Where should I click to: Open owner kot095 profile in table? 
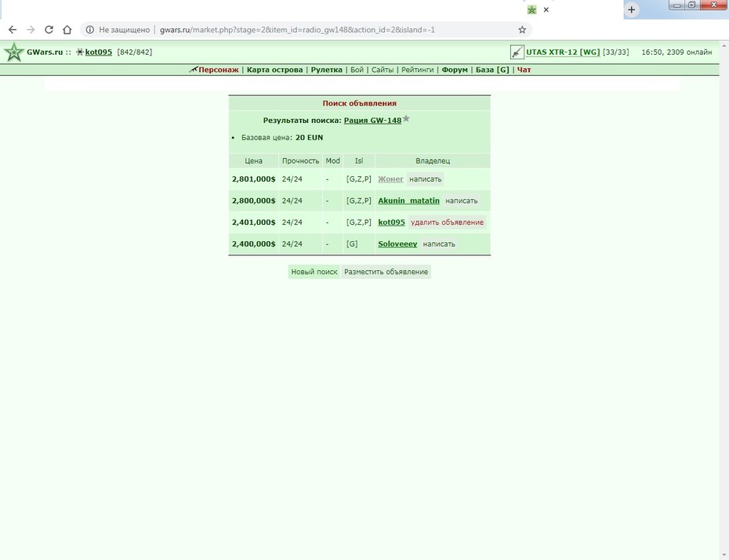391,222
